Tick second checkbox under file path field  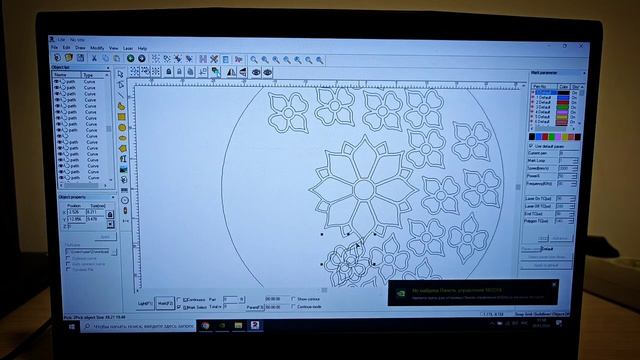click(x=68, y=264)
